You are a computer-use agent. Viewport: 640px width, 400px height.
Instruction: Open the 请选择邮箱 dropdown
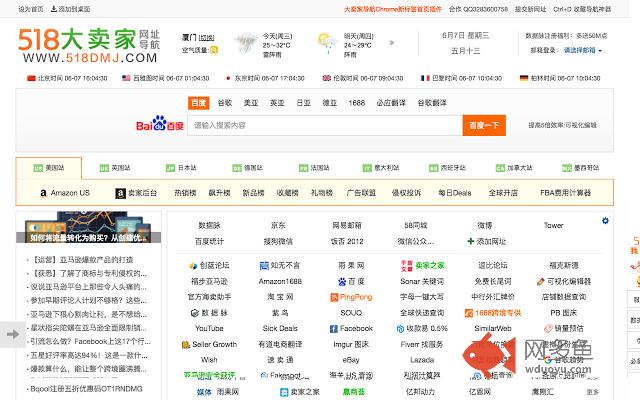click(583, 50)
